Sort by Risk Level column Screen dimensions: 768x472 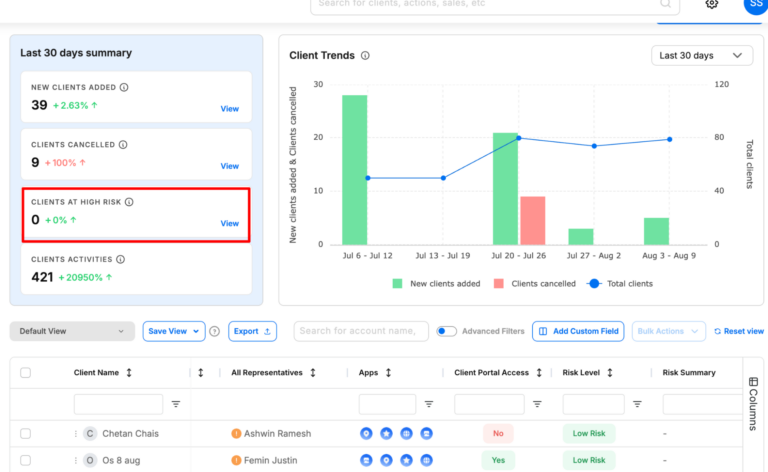point(610,373)
